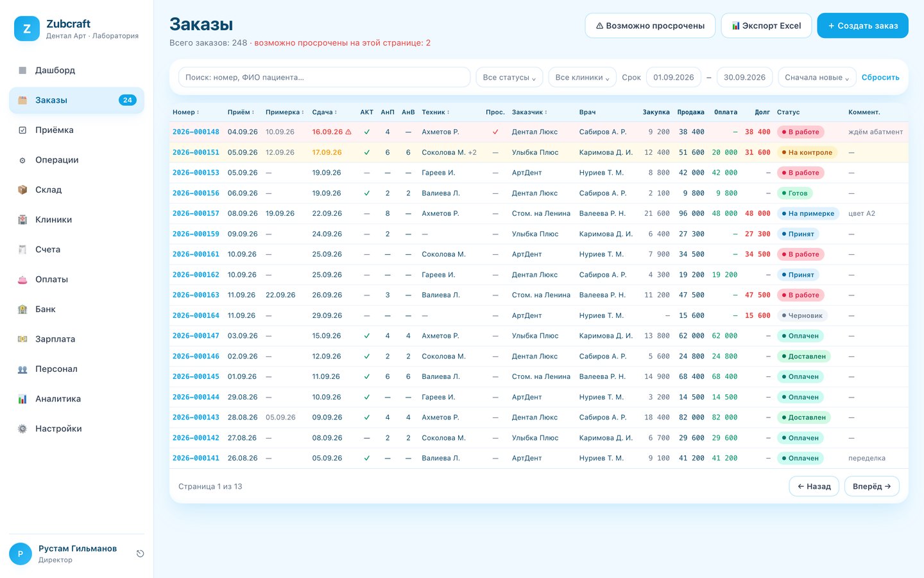Click the Создать заказ button
The width and height of the screenshot is (924, 578).
862,26
